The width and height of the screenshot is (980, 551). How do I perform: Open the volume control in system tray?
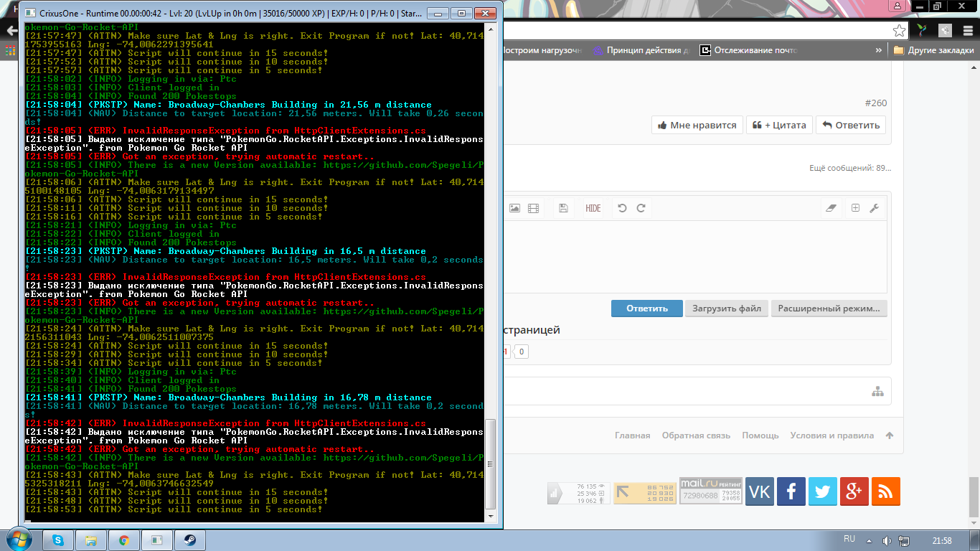click(887, 540)
